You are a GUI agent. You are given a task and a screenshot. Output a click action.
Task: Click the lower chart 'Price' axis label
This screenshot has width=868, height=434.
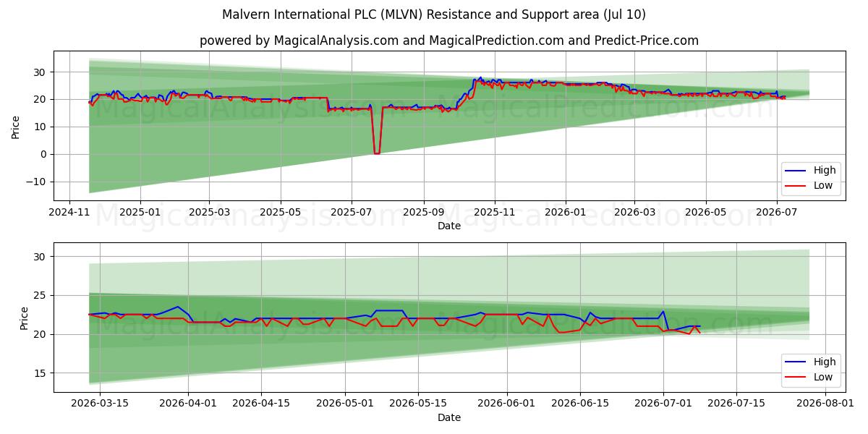25,318
